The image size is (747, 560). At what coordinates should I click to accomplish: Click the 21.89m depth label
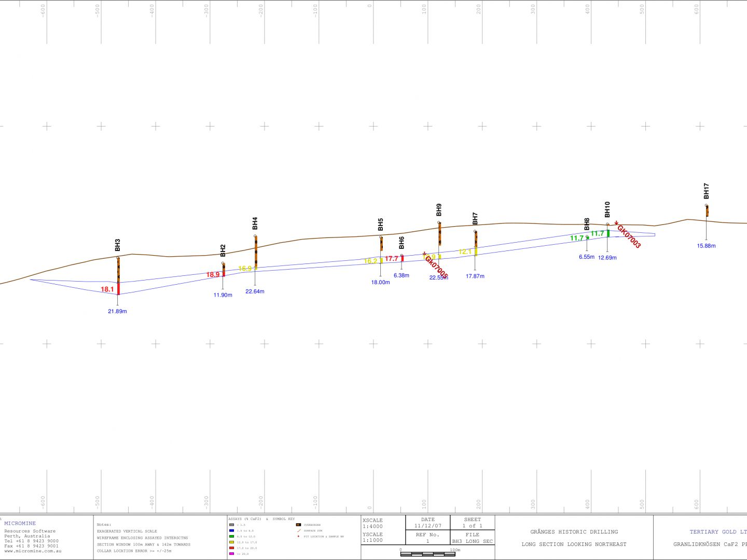point(117,312)
